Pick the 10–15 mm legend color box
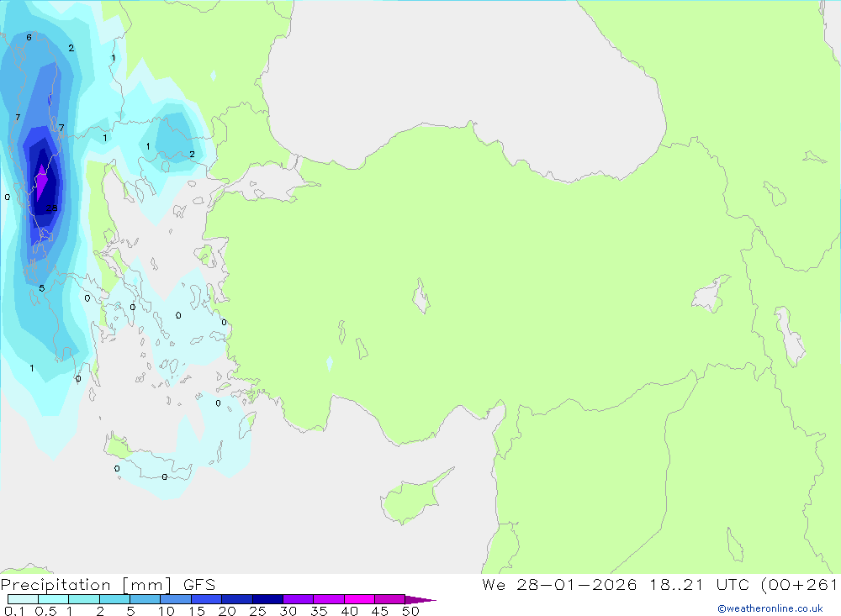 pyautogui.click(x=176, y=599)
